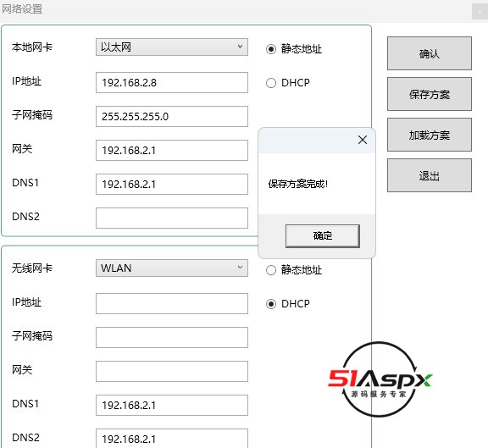The image size is (488, 448).
Task: Click the 退出 button
Action: pos(430,175)
